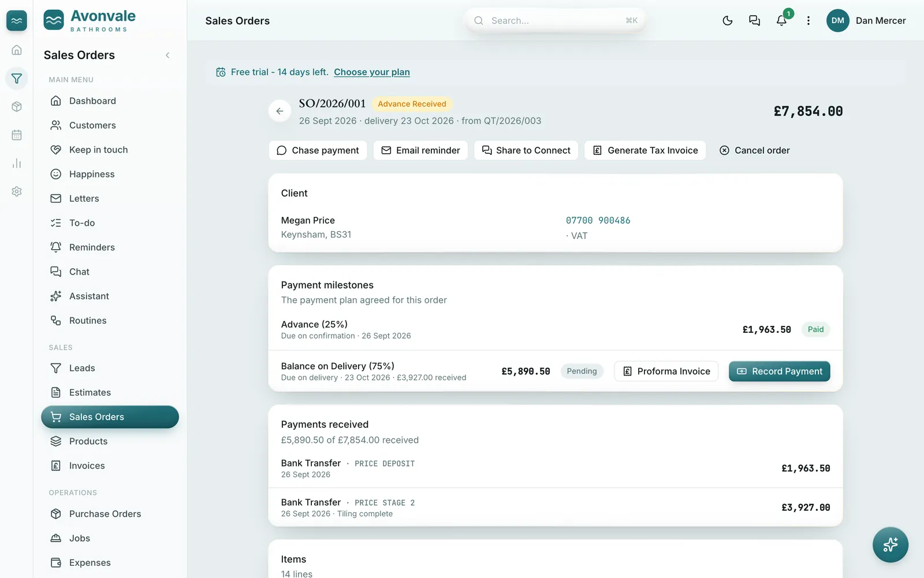The width and height of the screenshot is (924, 578).
Task: Open Routines menu item
Action: (110, 320)
